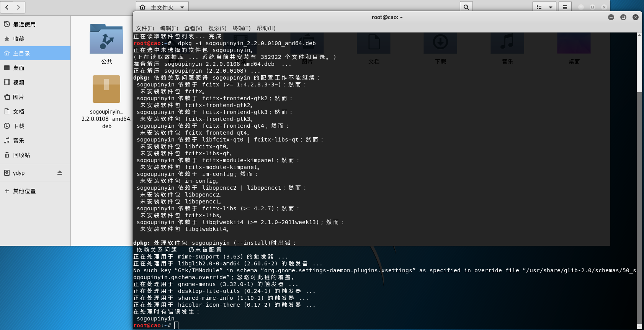
Task: Open 下载 in the sidebar
Action: [x=35, y=126]
